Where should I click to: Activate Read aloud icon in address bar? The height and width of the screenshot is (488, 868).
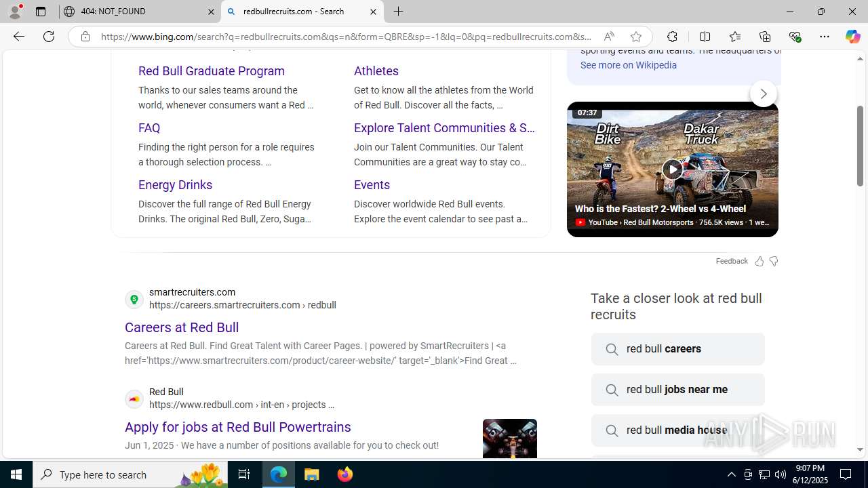point(609,37)
